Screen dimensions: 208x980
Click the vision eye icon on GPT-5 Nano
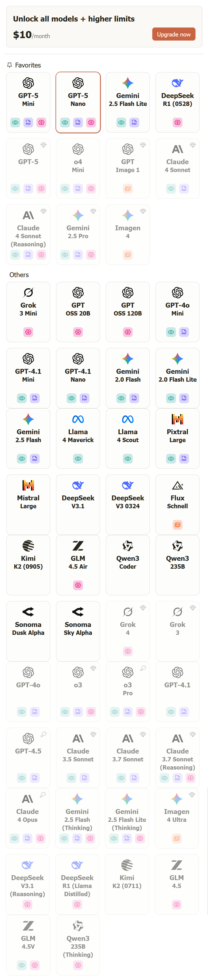point(66,122)
